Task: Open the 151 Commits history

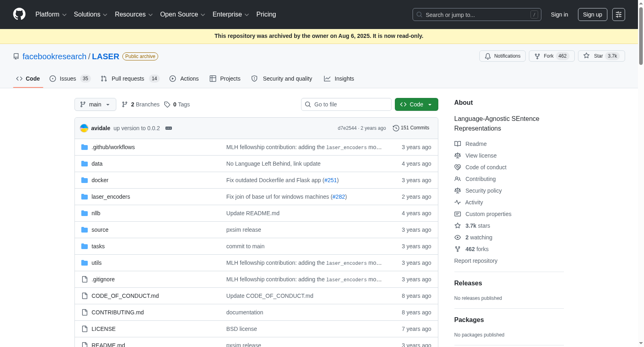Action: pos(411,128)
